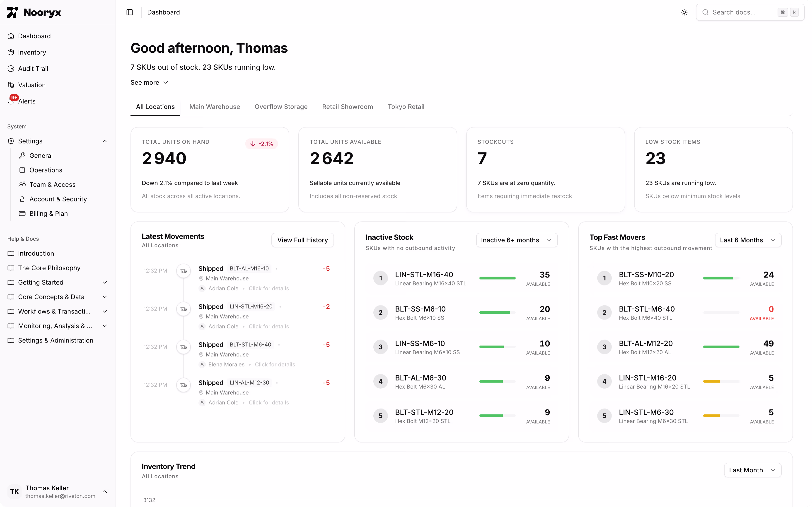
Task: Open the Last 6 Months dropdown
Action: tap(748, 240)
